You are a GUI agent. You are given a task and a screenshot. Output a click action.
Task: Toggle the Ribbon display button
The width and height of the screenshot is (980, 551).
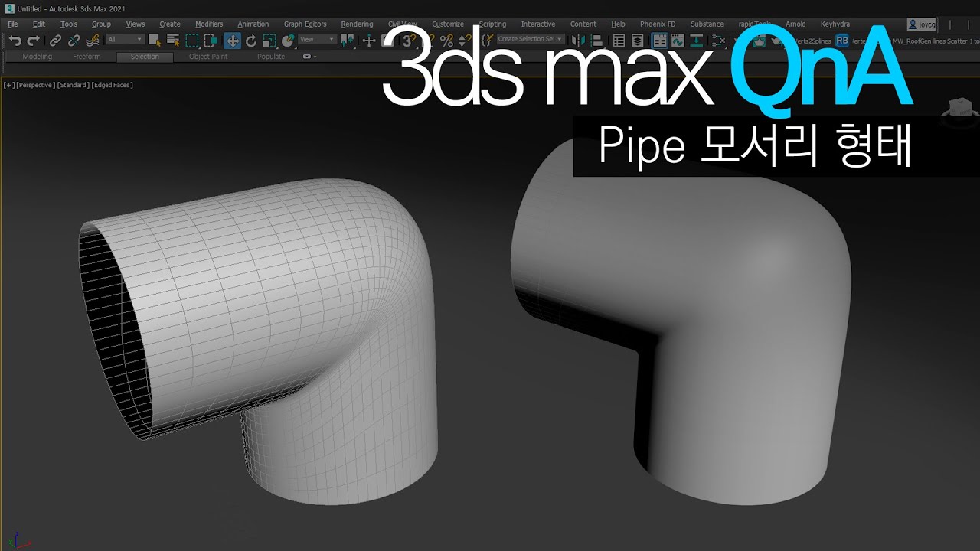point(659,41)
